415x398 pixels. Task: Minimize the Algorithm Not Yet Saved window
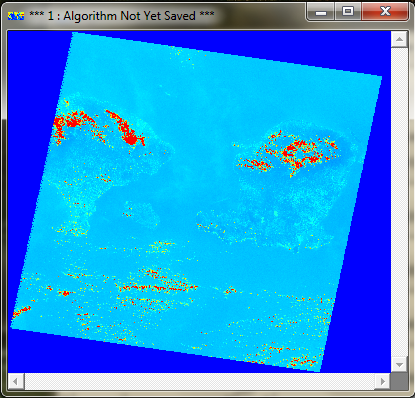(321, 12)
